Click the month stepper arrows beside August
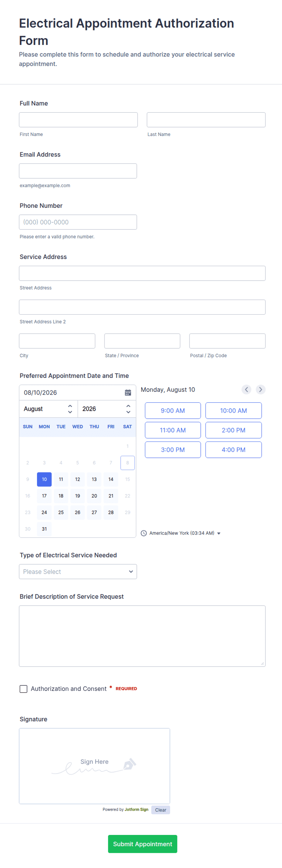 [70, 409]
